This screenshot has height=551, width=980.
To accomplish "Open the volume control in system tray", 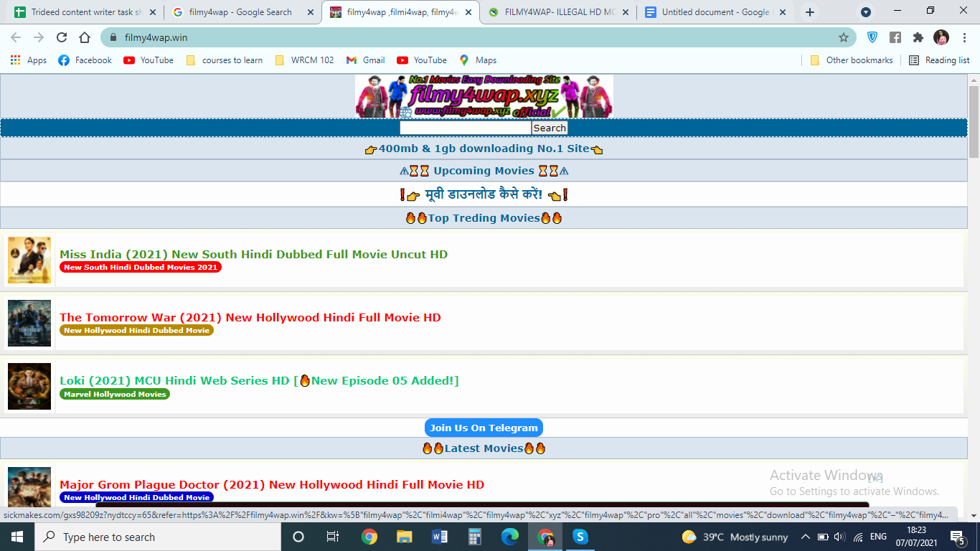I will (x=840, y=537).
